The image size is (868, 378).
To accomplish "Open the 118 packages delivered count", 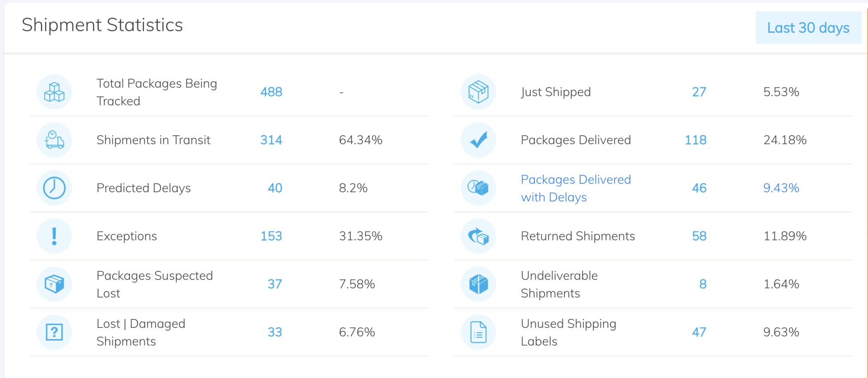I will pos(696,140).
